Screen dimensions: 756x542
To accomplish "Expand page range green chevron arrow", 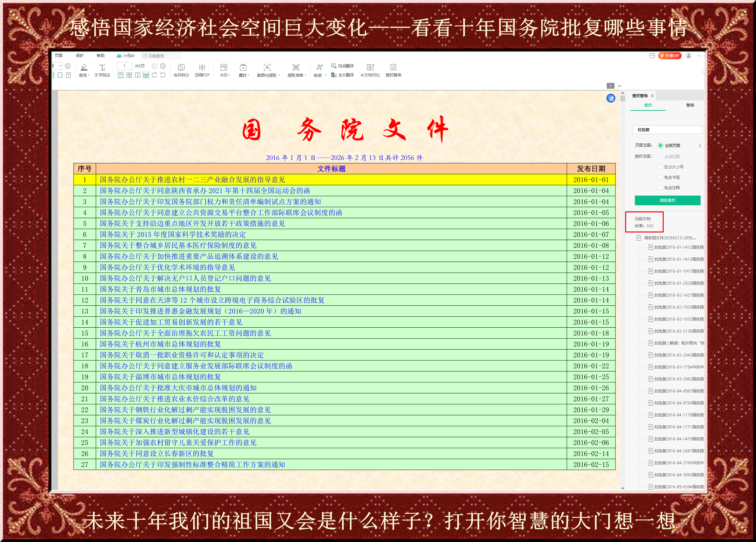I will 700,146.
